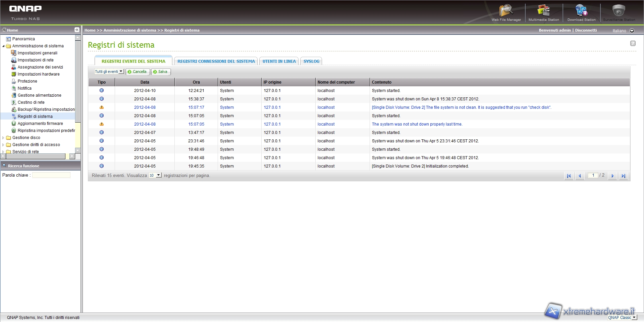This screenshot has width=644, height=322.
Task: Go to the next log page
Action: (x=612, y=176)
